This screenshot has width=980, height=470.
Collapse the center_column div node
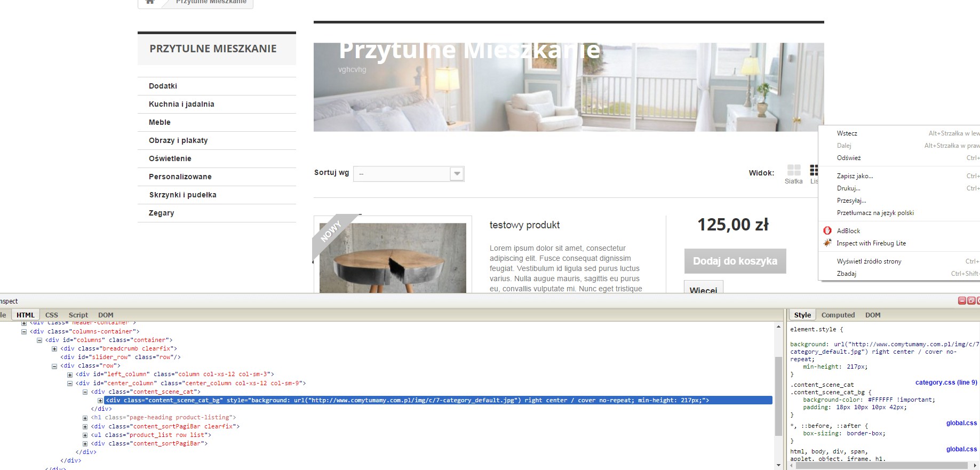pos(70,383)
